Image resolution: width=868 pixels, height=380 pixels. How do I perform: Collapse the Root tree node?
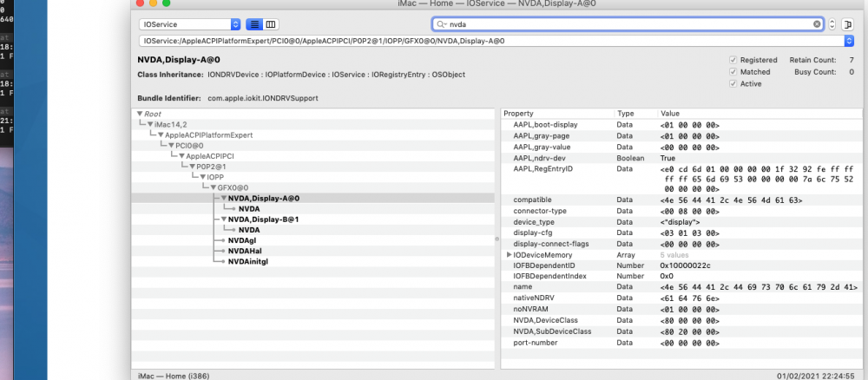[140, 114]
